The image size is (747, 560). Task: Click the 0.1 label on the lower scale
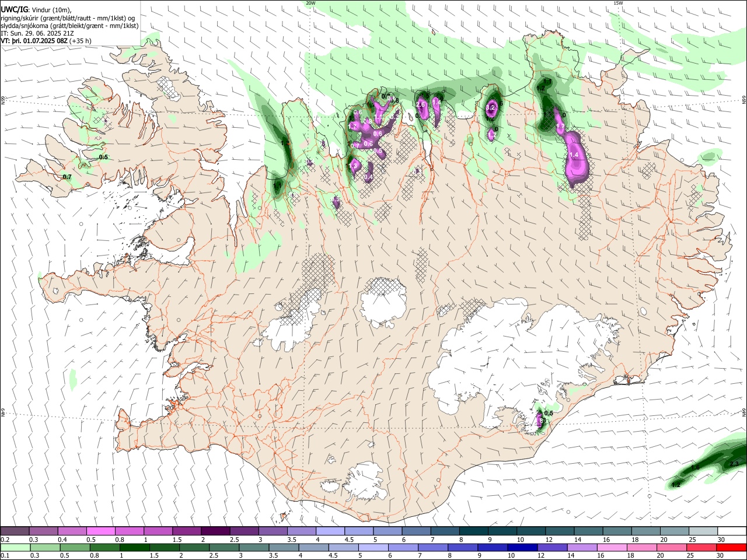coord(5,556)
